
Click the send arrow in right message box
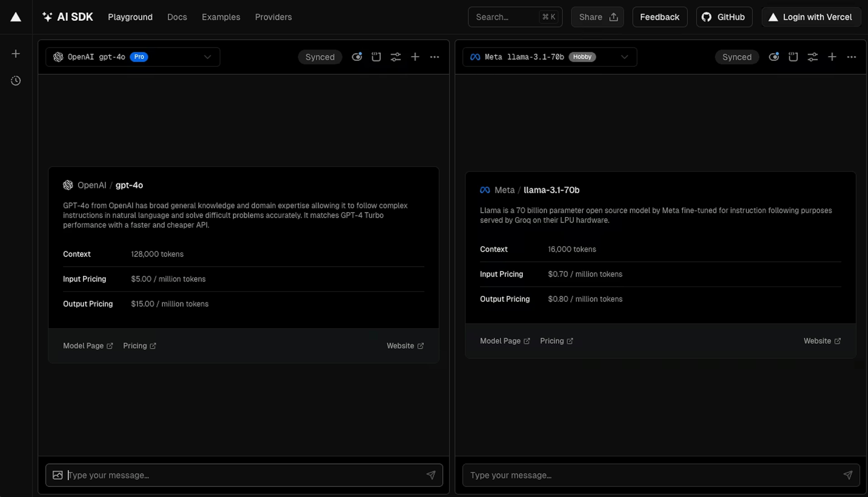(848, 475)
